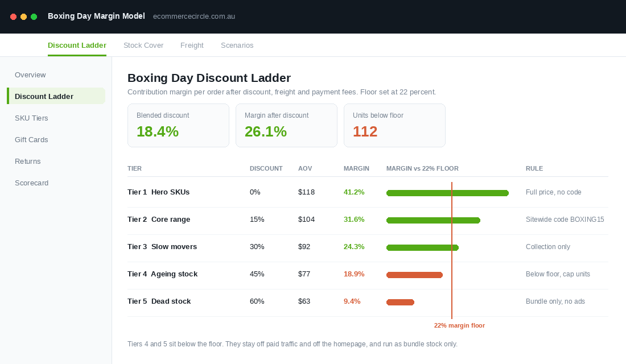Image resolution: width=626 pixels, height=364 pixels.
Task: Click the 22% margin floor label
Action: 459,325
